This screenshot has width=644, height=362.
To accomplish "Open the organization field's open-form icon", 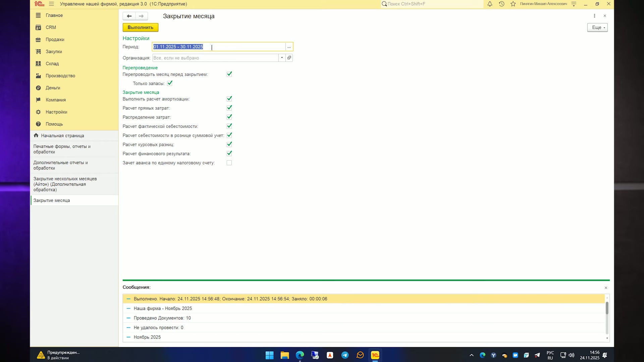I will click(289, 58).
